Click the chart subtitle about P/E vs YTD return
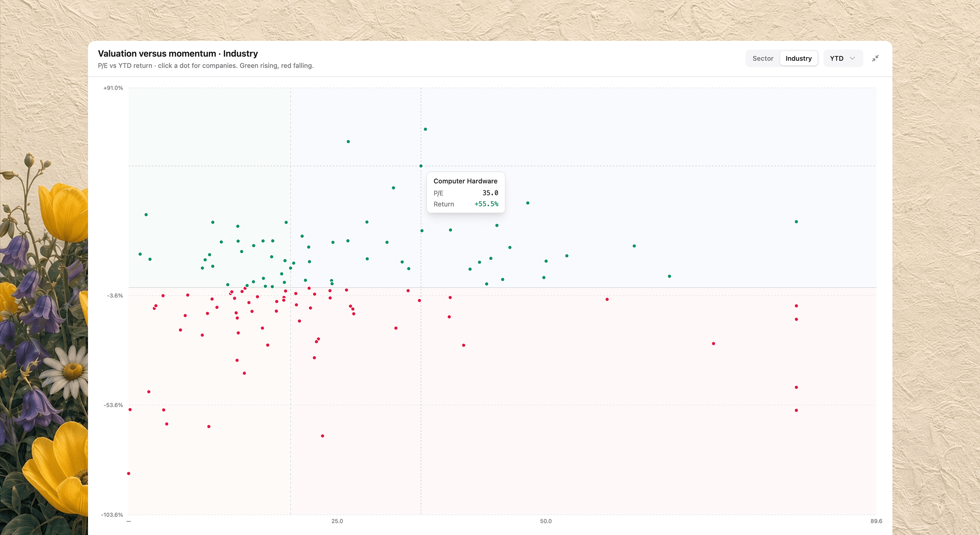 206,66
